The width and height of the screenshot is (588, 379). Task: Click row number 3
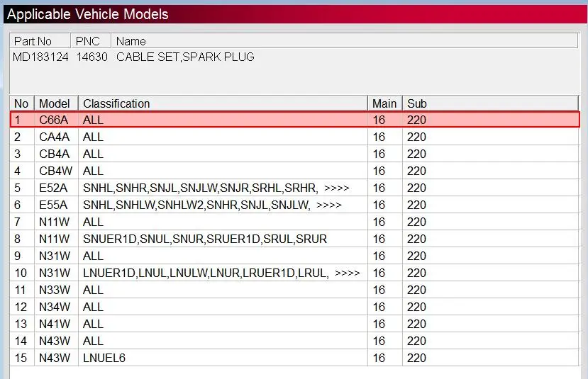pyautogui.click(x=17, y=154)
